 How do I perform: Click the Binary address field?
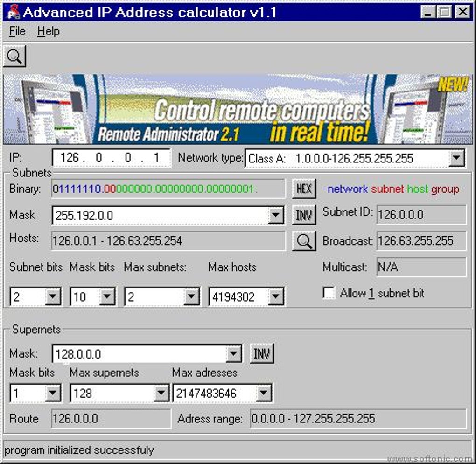[x=168, y=189]
